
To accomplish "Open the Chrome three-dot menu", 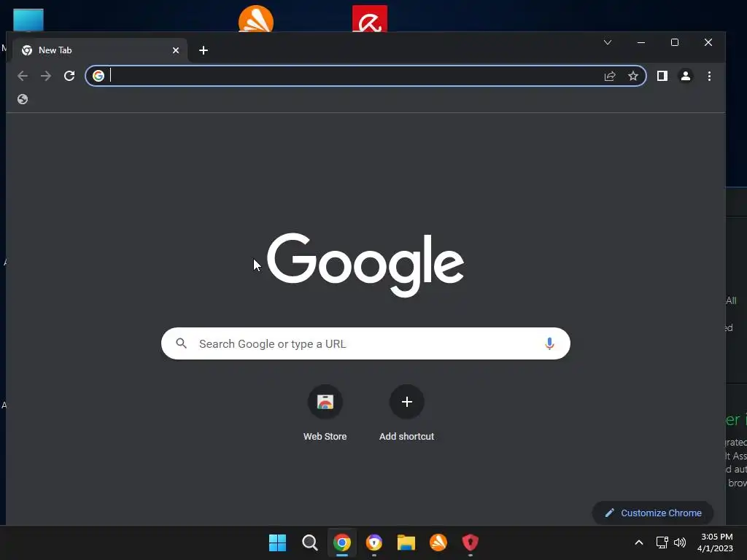I will 709,76.
